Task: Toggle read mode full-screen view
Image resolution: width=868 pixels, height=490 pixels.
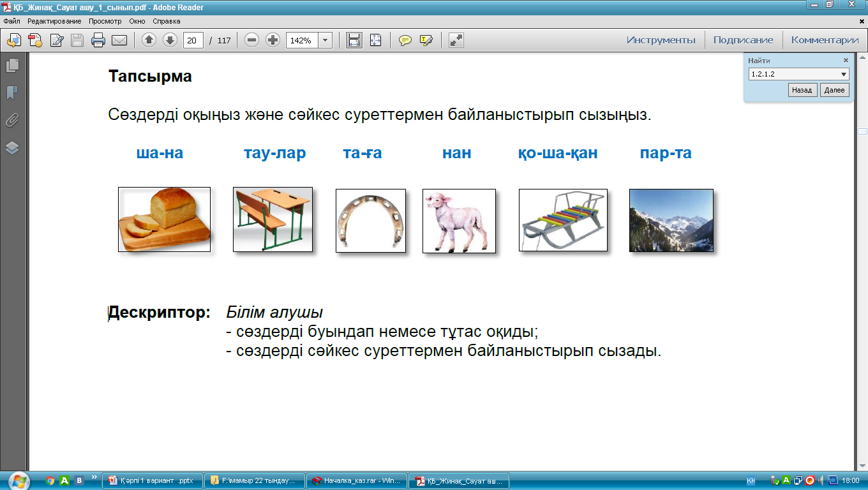Action: 456,40
